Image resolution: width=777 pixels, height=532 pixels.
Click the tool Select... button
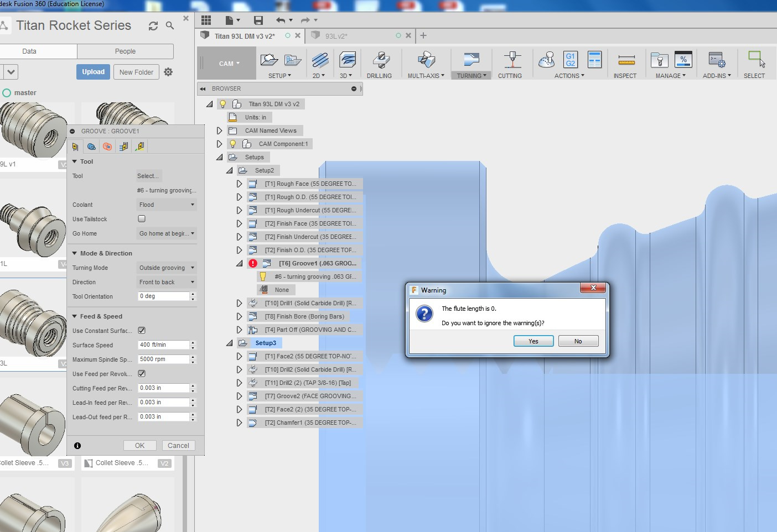coord(149,176)
